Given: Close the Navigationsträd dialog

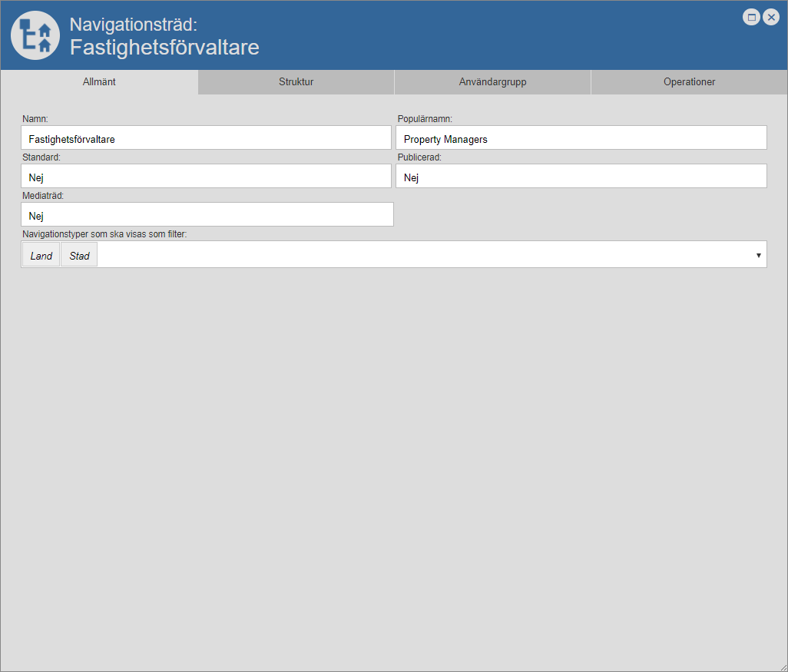Looking at the screenshot, I should click(771, 17).
